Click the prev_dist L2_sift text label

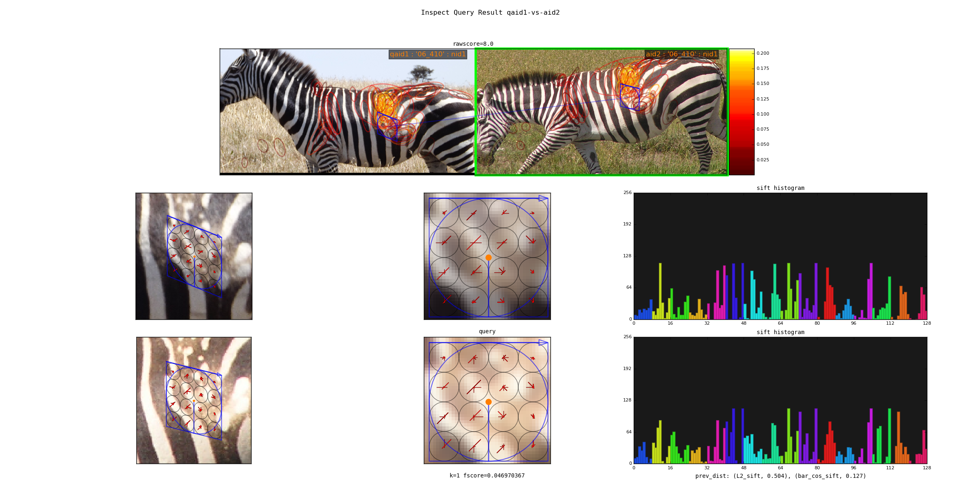pyautogui.click(x=780, y=476)
